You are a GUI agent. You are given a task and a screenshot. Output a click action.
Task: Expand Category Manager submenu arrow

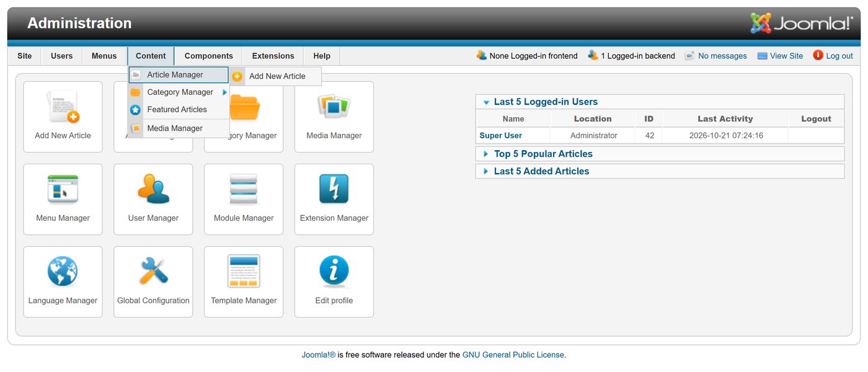pyautogui.click(x=224, y=92)
